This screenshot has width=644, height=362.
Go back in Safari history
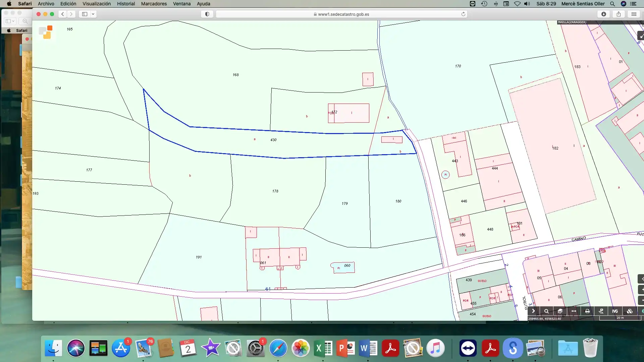[62, 14]
